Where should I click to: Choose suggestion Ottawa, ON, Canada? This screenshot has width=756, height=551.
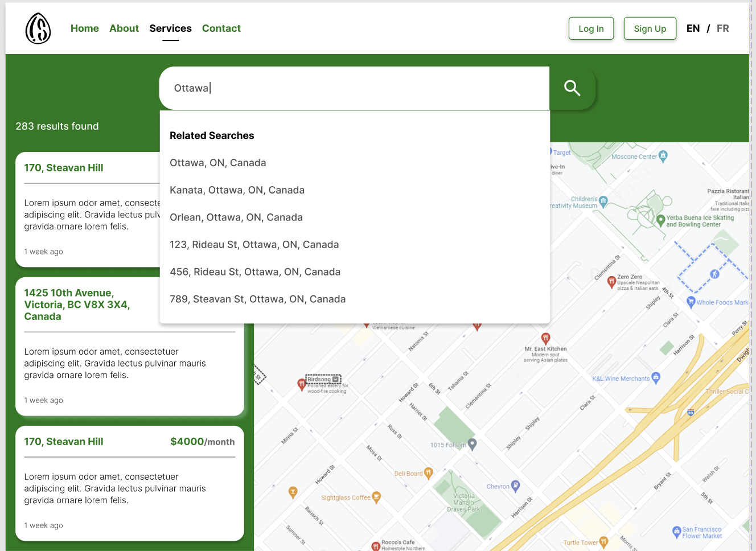tap(218, 163)
